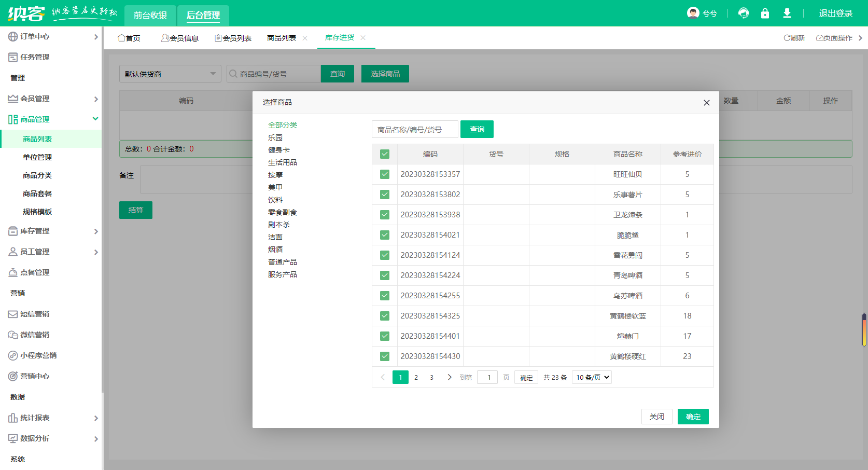This screenshot has width=868, height=470.
Task: Click the user avatar icon
Action: [x=693, y=13]
